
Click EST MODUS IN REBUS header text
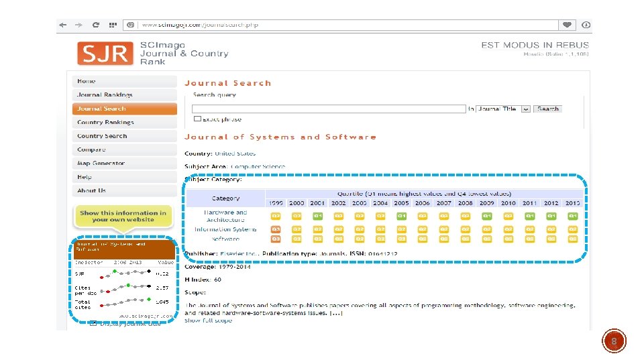click(x=535, y=45)
